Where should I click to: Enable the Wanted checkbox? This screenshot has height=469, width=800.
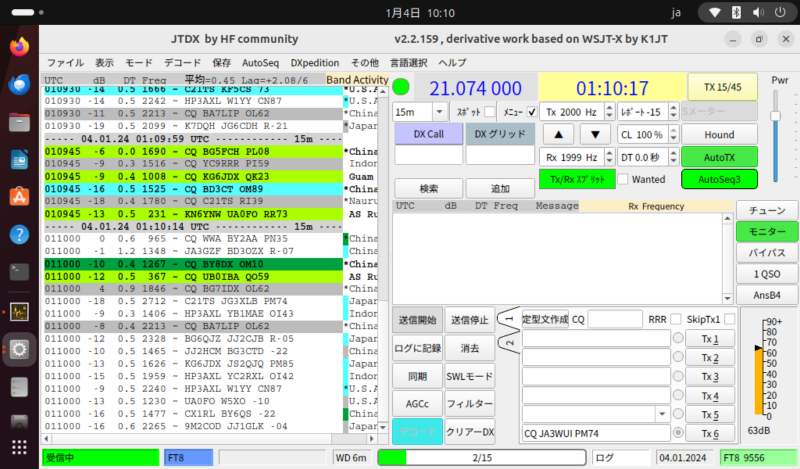pos(623,179)
